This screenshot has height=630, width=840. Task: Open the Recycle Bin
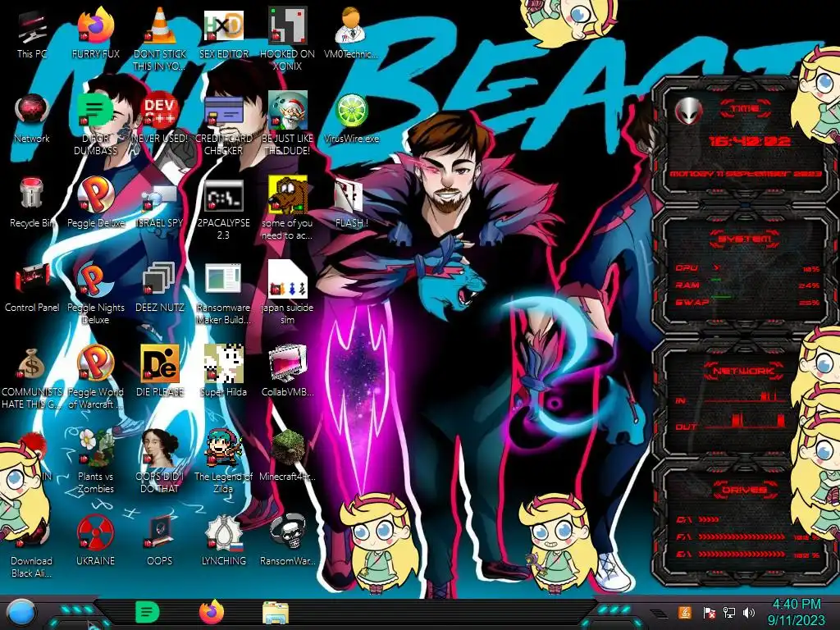click(32, 203)
